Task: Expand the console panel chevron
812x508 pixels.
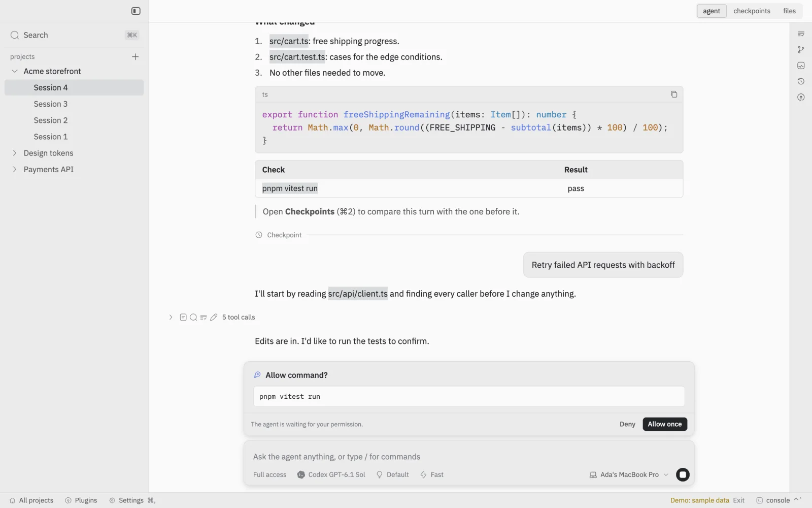Action: pos(797,500)
